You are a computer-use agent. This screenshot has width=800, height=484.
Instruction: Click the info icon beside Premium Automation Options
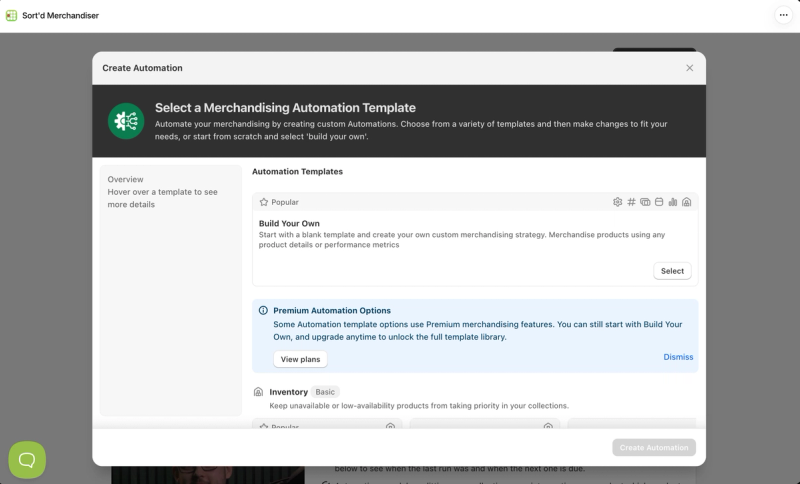(x=263, y=310)
